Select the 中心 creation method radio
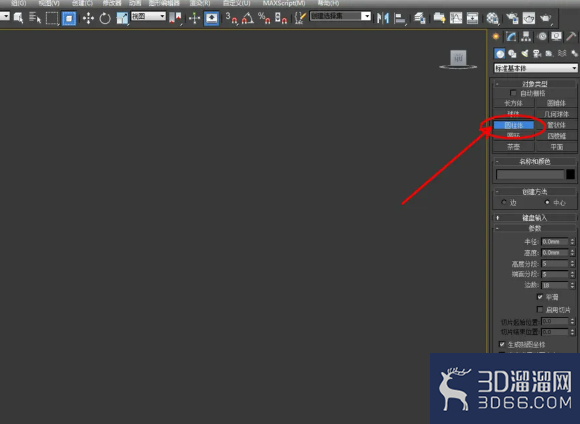580x424 pixels. click(547, 202)
